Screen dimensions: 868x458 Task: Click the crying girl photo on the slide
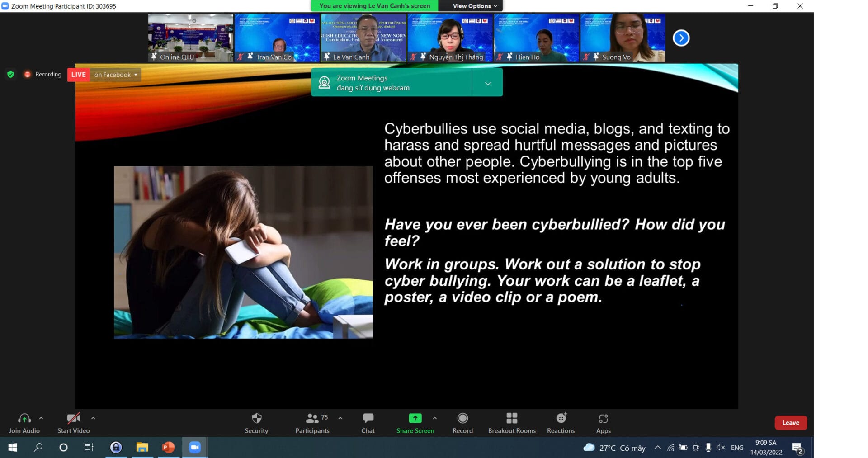[x=243, y=252]
